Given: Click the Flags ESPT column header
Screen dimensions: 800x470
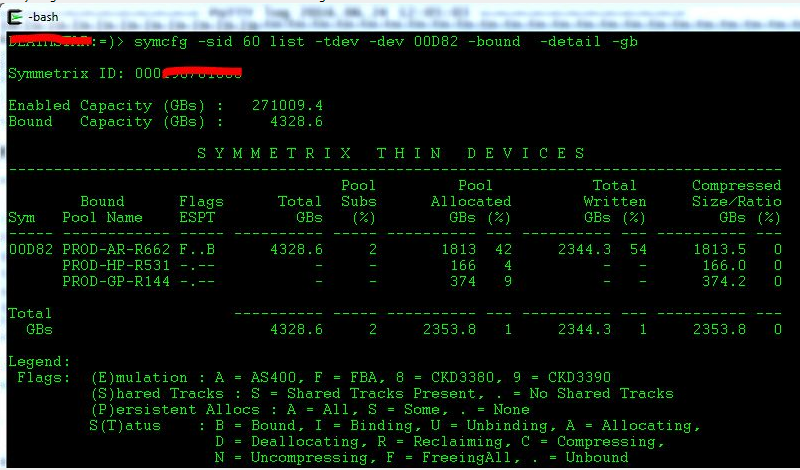Looking at the screenshot, I should (x=201, y=209).
